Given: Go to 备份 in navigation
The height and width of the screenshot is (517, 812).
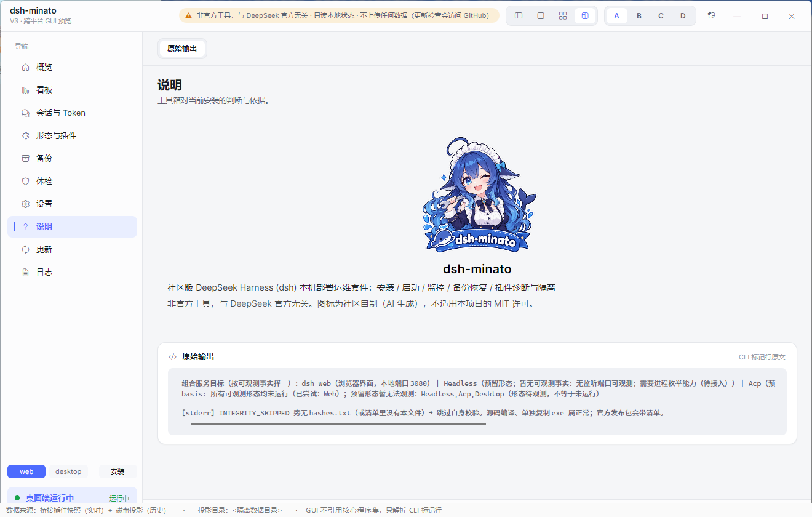Looking at the screenshot, I should (x=72, y=158).
